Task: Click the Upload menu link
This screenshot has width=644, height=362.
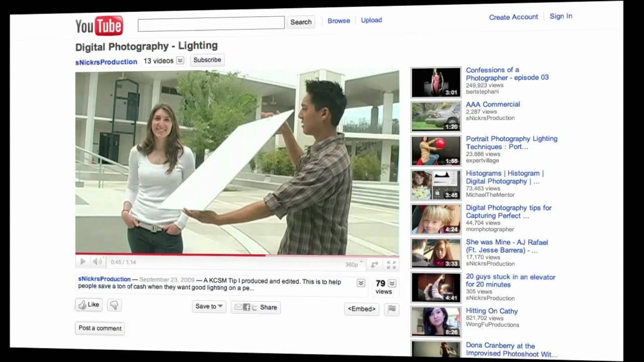Action: click(x=371, y=20)
